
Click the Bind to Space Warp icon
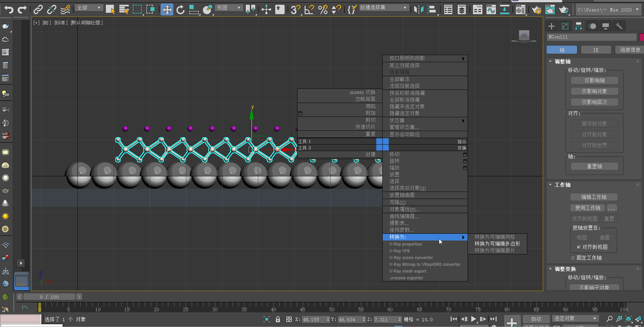[x=65, y=9]
